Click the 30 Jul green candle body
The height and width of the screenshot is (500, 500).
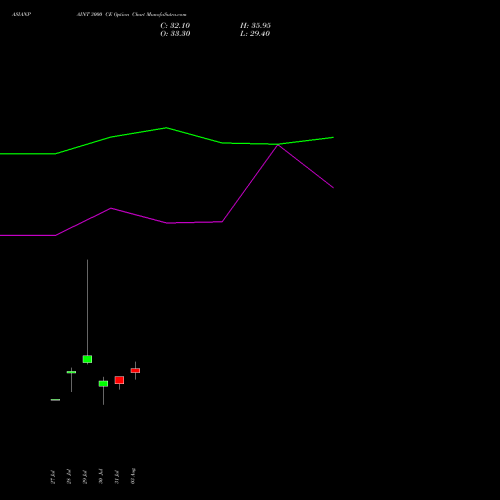click(103, 384)
